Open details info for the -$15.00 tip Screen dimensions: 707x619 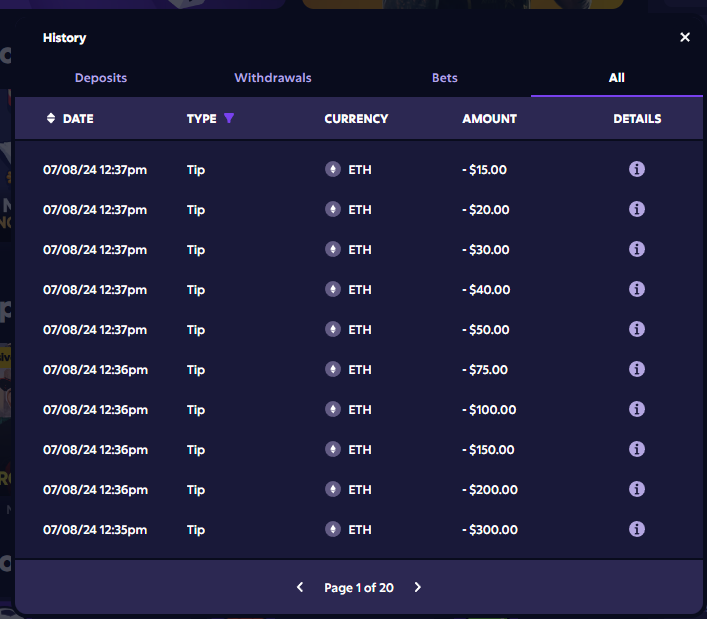click(637, 170)
